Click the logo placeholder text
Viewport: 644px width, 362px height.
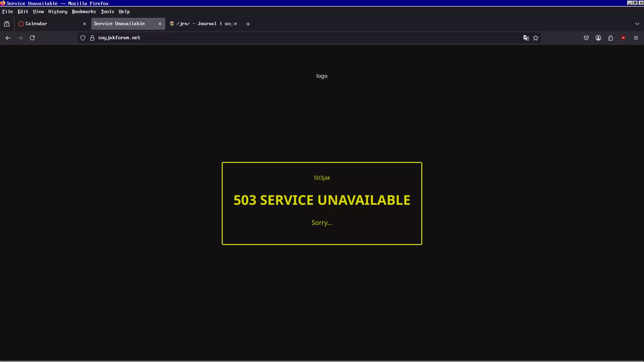pos(322,76)
